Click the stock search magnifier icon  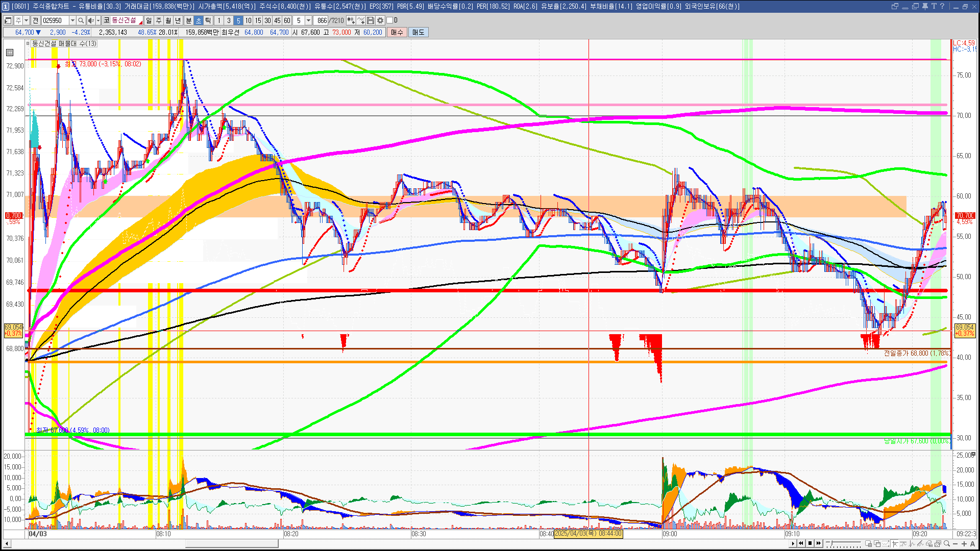pos(81,20)
